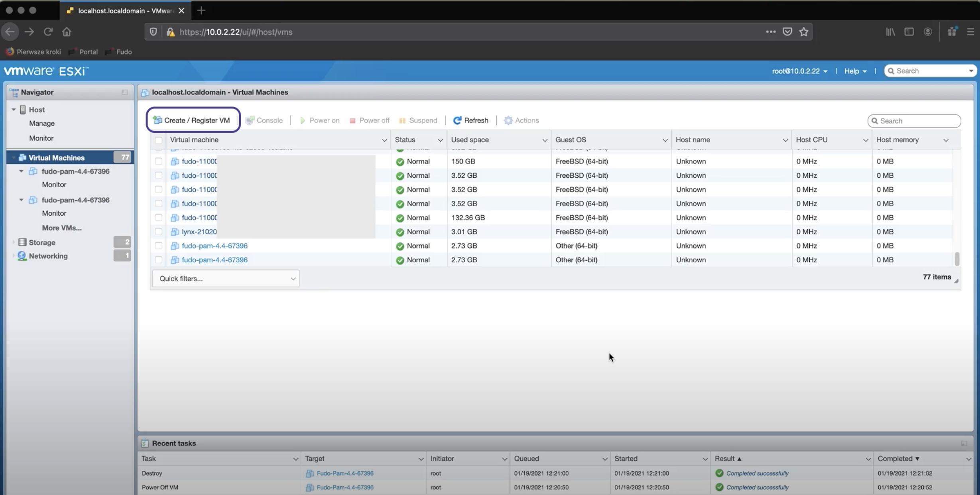Suspend the selected virtual machine

[418, 120]
